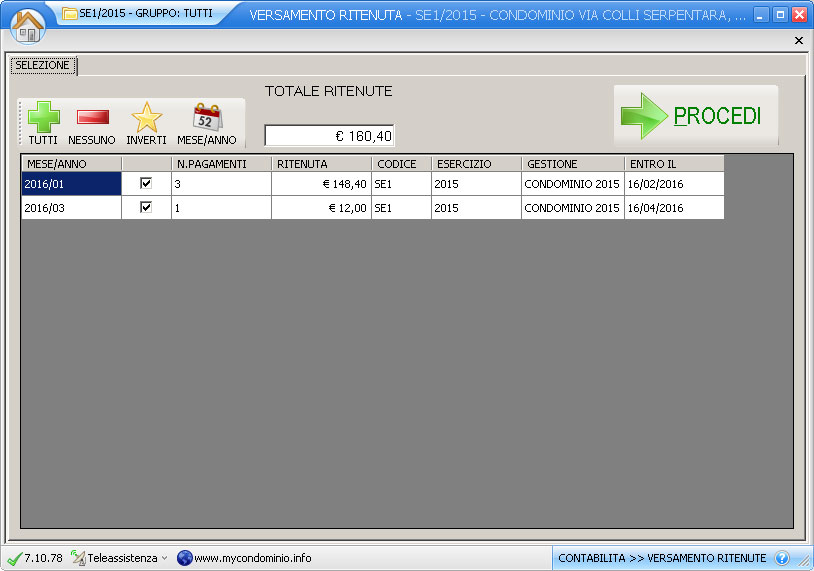Click the red minus NESSUNO icon
This screenshot has width=814, height=571.
click(x=92, y=118)
